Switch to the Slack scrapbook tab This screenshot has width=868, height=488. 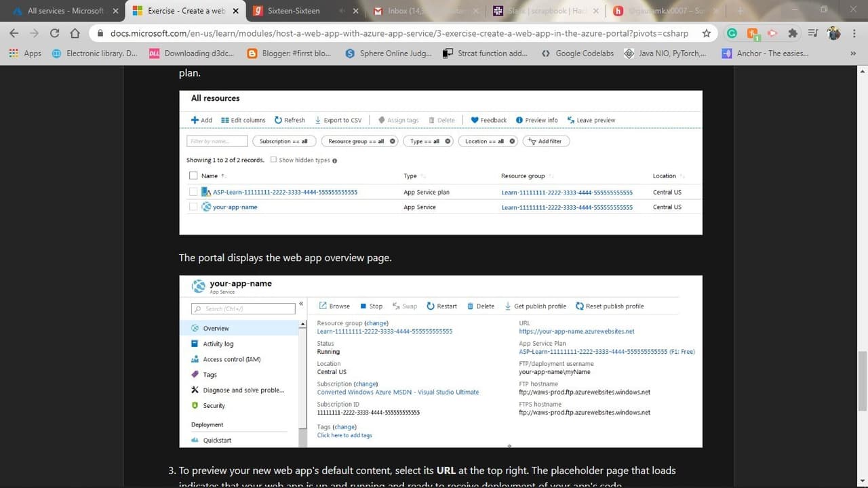coord(546,11)
